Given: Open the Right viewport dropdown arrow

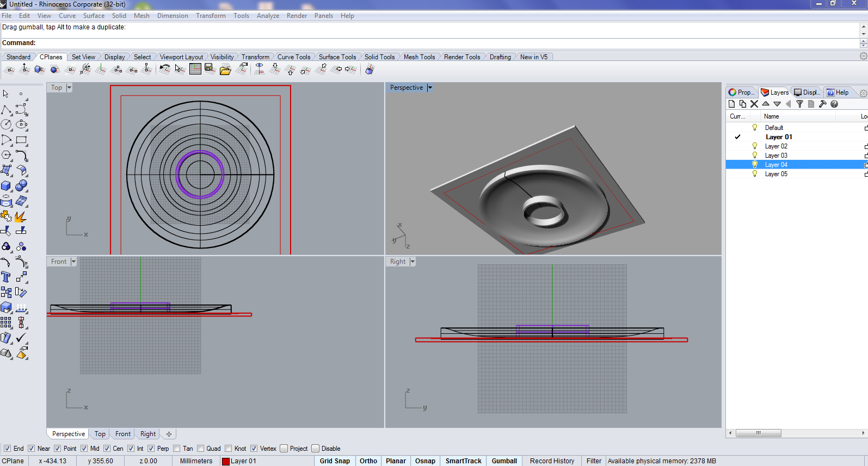Looking at the screenshot, I should point(413,262).
